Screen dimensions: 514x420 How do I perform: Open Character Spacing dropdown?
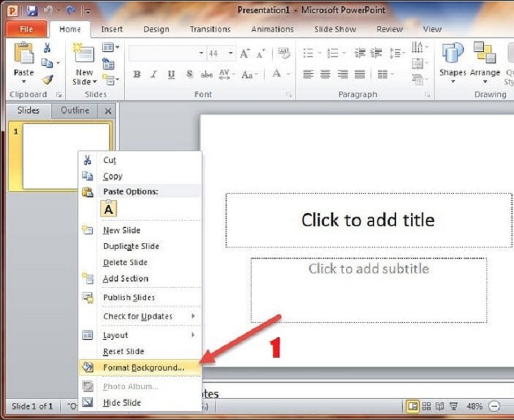[227, 75]
